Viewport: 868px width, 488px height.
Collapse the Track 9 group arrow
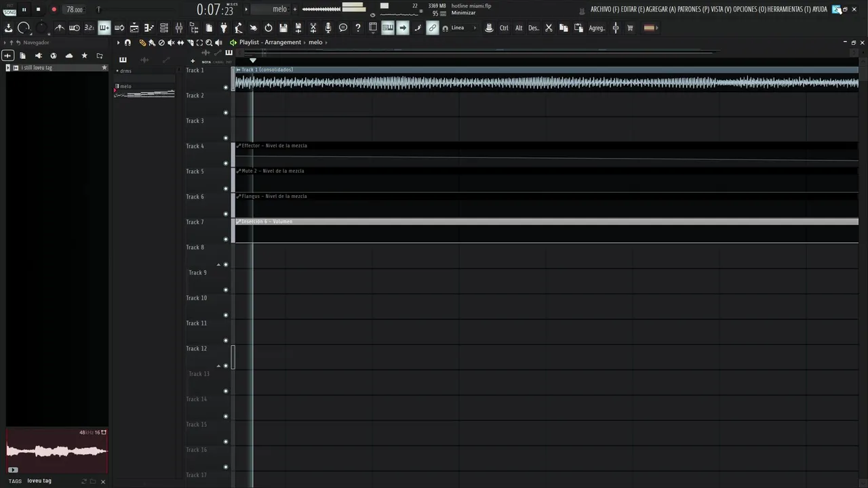coord(218,265)
